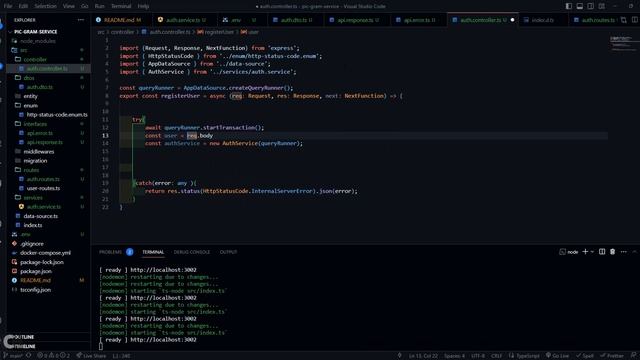Open docker-compose.yml in Explorer

coord(48,253)
